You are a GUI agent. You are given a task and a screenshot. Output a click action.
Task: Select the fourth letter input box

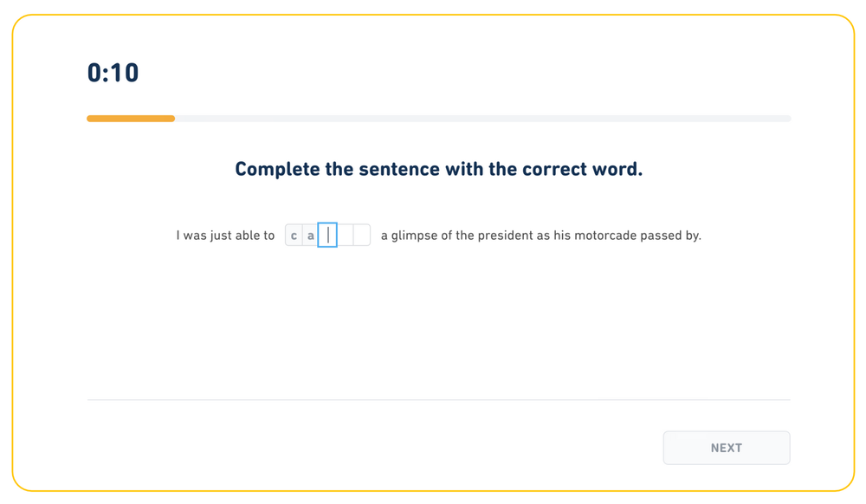click(x=345, y=235)
